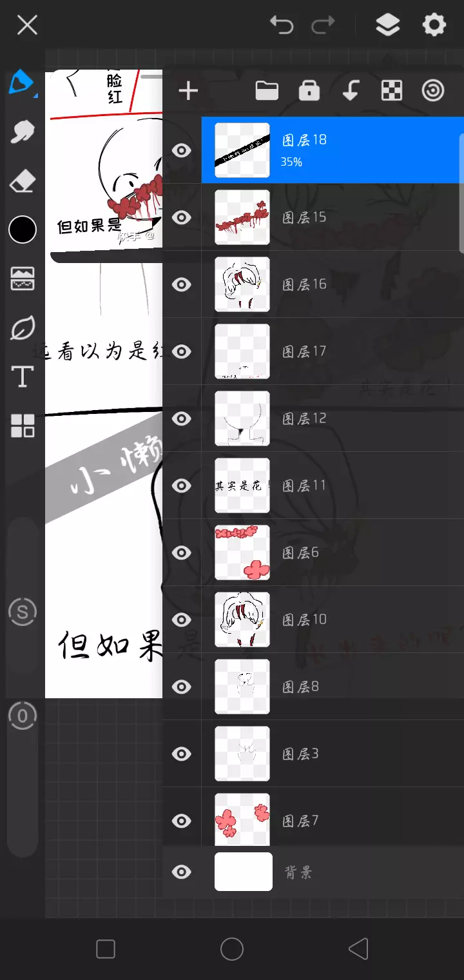Toggle alpha lock checkerboard icon
The height and width of the screenshot is (980, 464).
pos(392,91)
